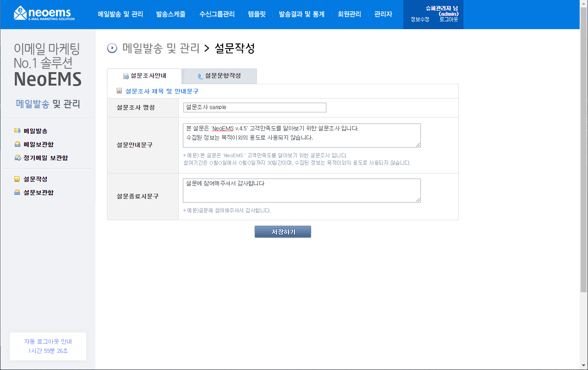Click the 저장하기 button
Screen dimensions: 588x370
click(283, 232)
